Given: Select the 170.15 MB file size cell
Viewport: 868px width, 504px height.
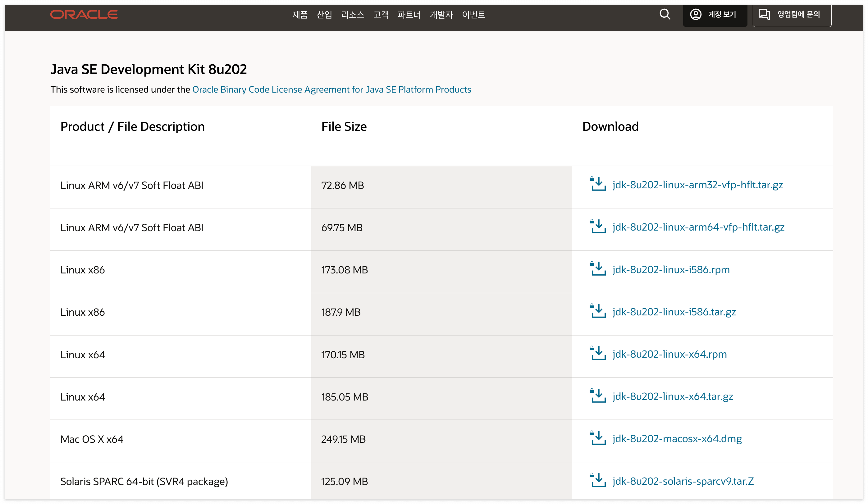Looking at the screenshot, I should point(441,356).
